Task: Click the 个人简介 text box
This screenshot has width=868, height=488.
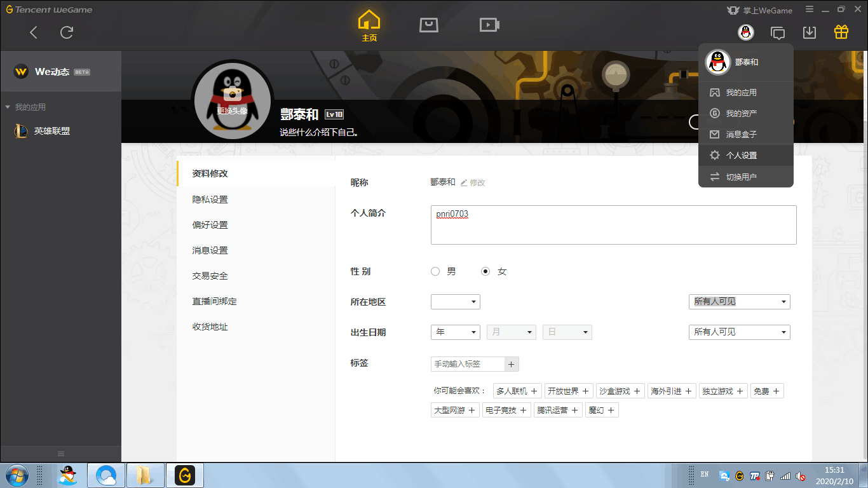Action: pyautogui.click(x=613, y=225)
